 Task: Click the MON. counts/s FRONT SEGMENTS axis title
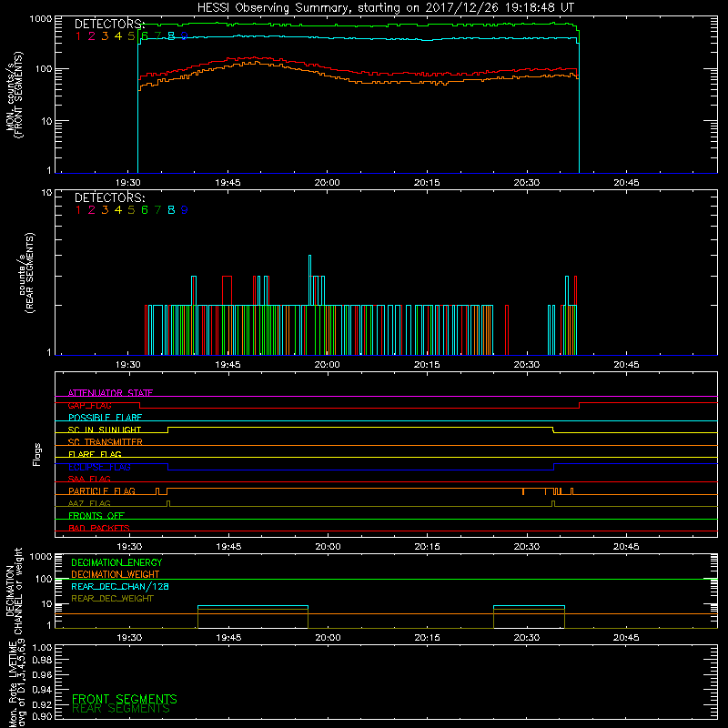(14, 95)
